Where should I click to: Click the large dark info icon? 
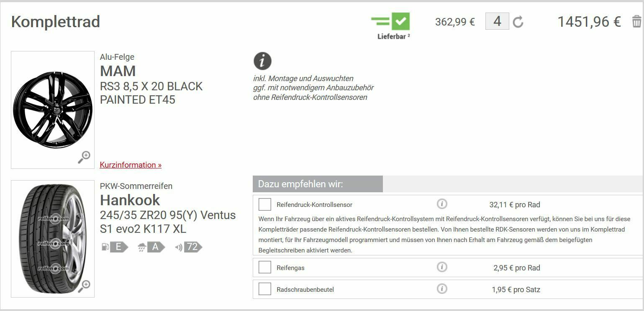[262, 61]
